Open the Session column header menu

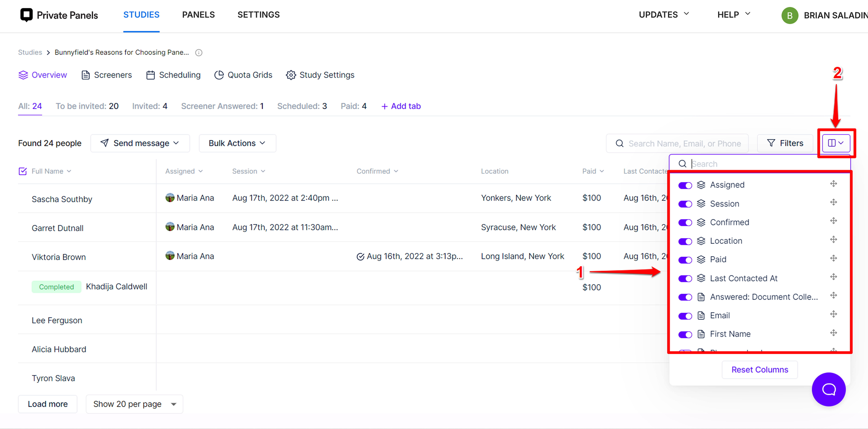pos(249,171)
